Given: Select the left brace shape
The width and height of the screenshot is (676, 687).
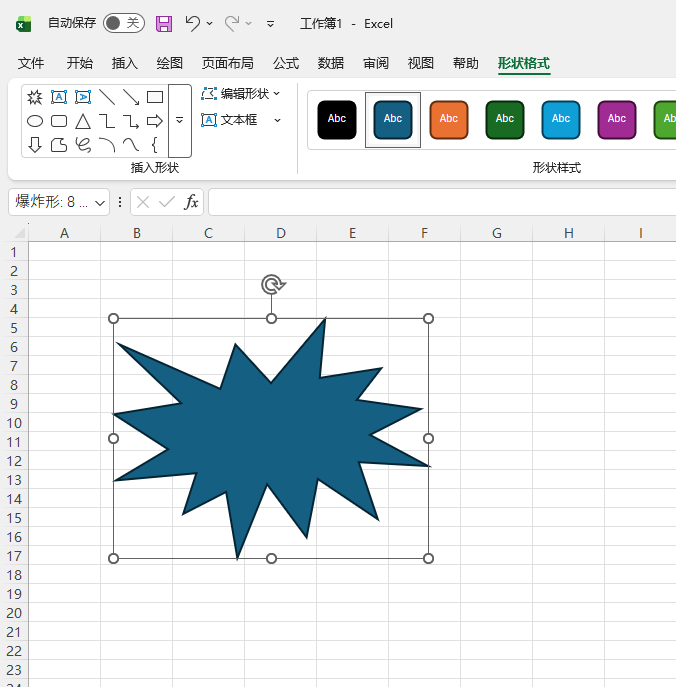Looking at the screenshot, I should click(x=155, y=145).
